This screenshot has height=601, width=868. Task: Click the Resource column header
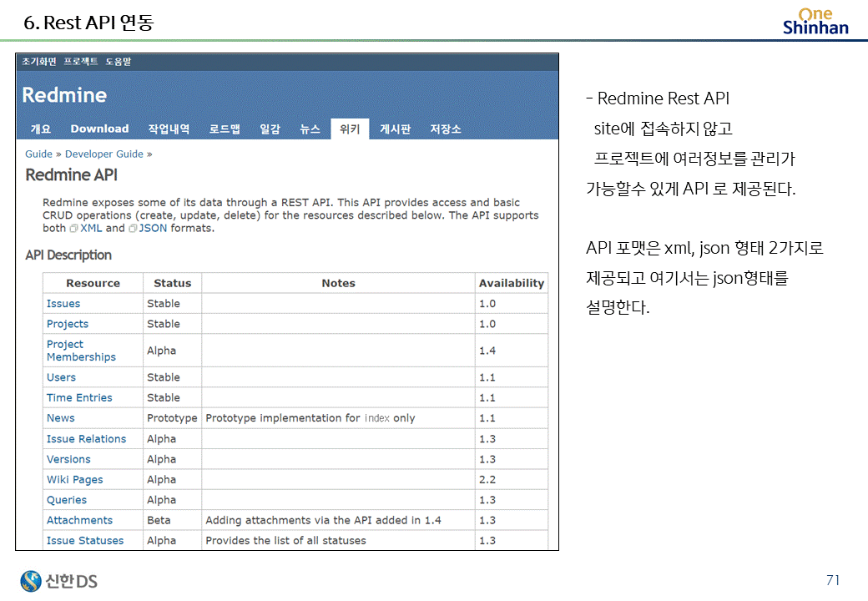[x=93, y=283]
